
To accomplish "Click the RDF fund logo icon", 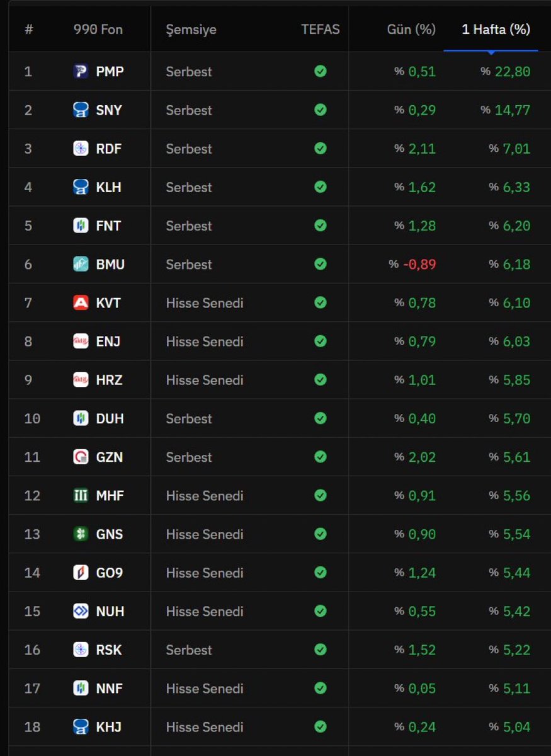I will 81,149.
